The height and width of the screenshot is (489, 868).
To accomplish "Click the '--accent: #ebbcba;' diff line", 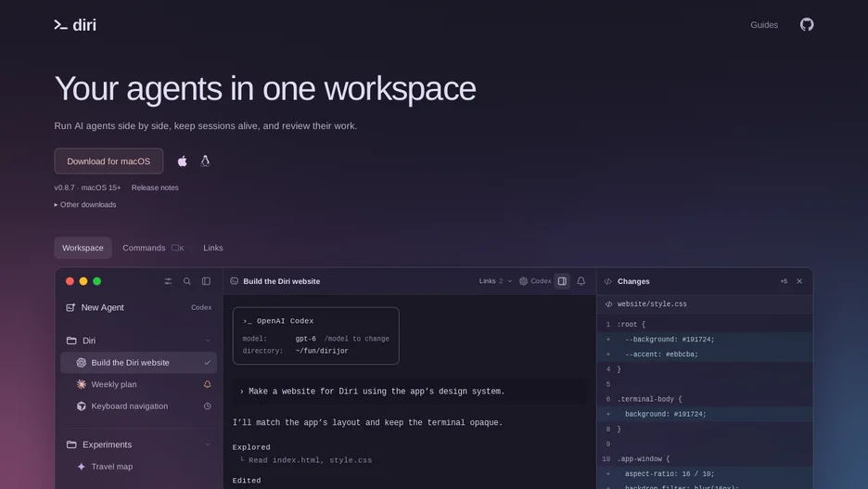I will pyautogui.click(x=705, y=354).
